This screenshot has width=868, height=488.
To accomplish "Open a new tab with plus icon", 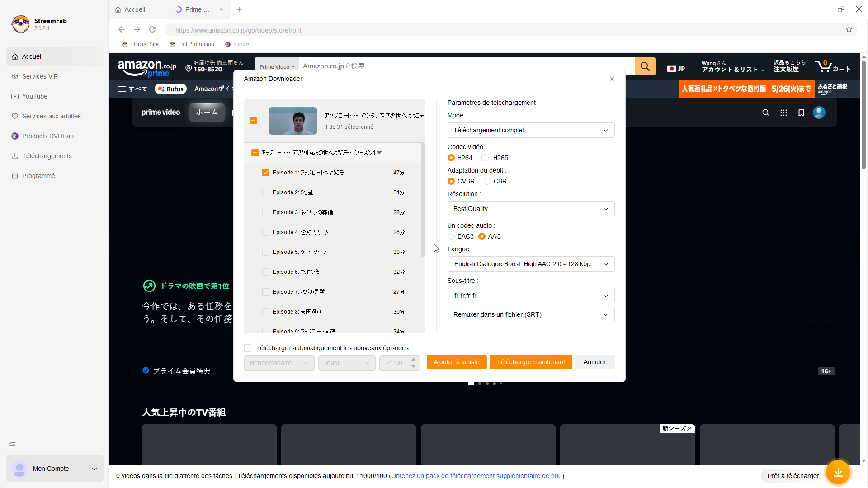I will (239, 9).
